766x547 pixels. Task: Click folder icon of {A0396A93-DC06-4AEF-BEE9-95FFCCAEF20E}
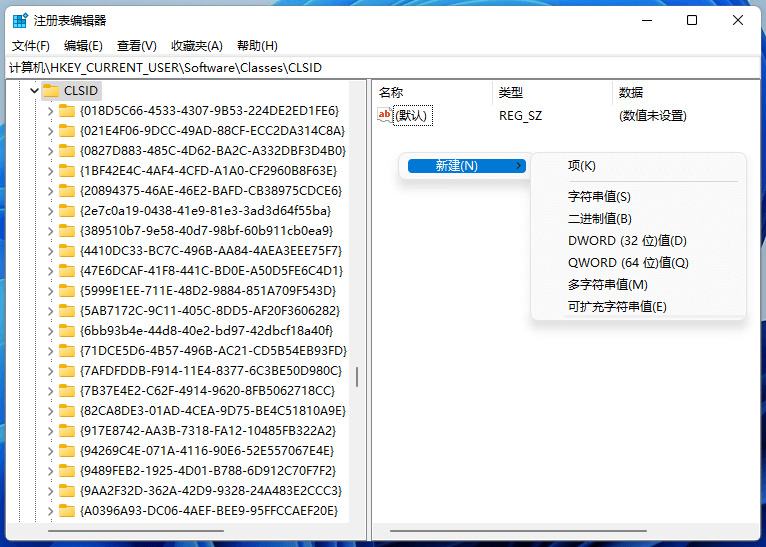click(x=68, y=511)
